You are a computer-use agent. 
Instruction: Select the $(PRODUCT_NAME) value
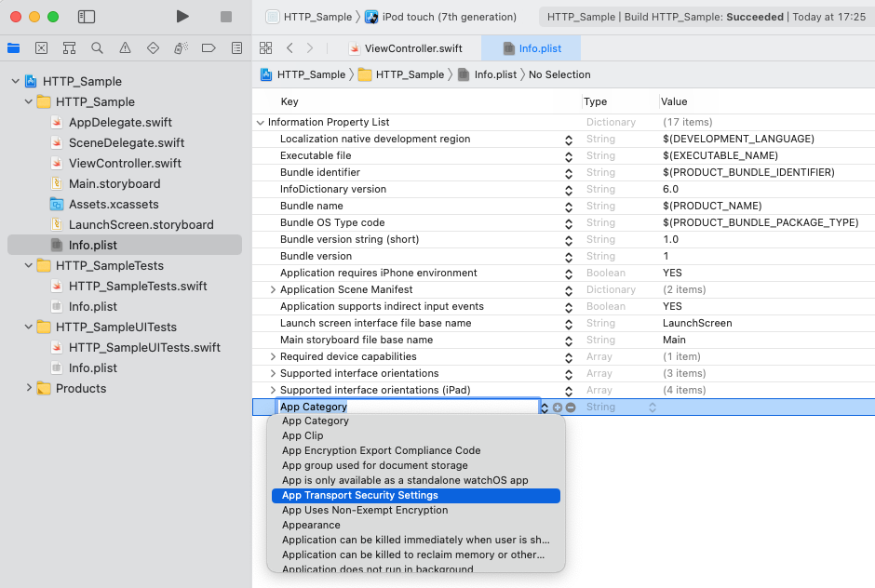coord(712,206)
